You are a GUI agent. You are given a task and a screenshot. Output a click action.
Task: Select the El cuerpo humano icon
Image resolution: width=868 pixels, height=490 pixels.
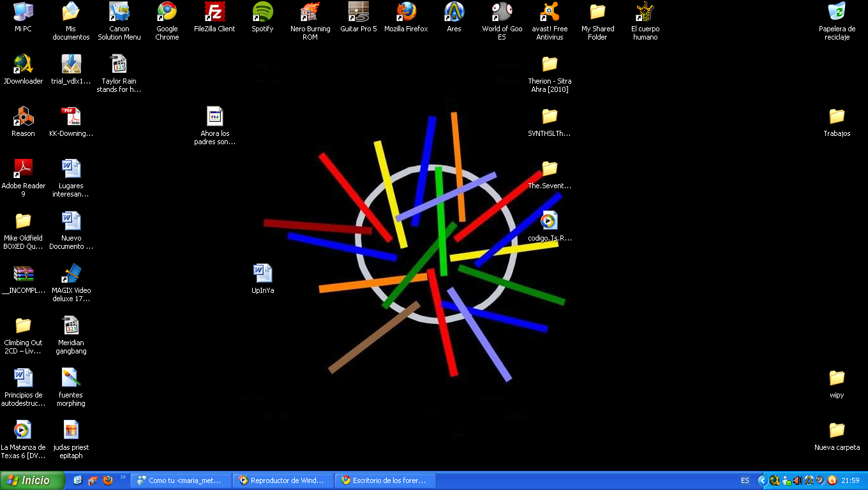pyautogui.click(x=645, y=22)
